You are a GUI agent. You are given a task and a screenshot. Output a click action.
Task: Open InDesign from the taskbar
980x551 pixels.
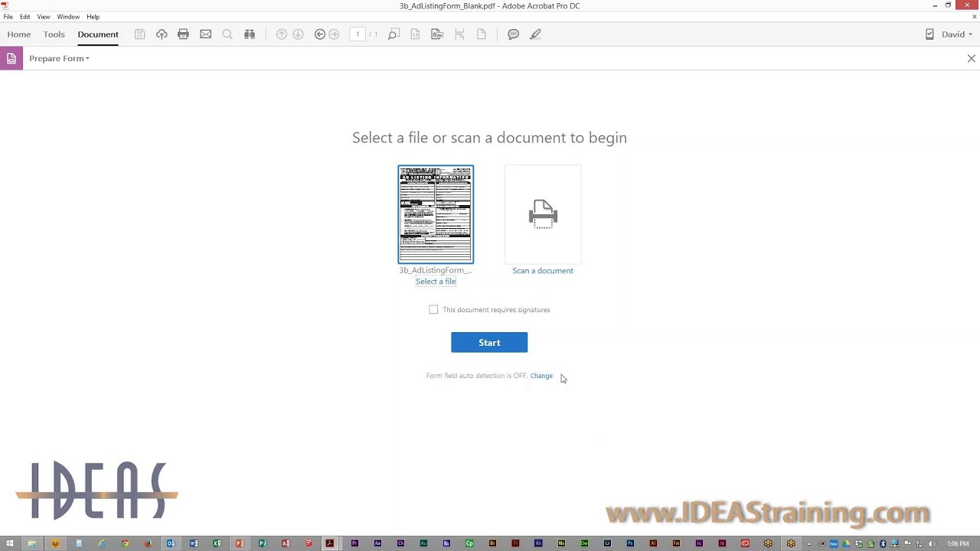[x=722, y=543]
